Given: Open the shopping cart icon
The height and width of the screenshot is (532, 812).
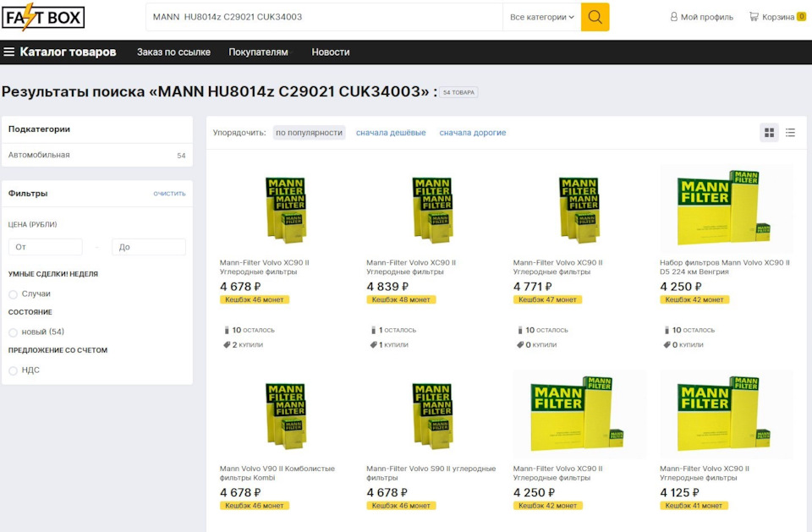Looking at the screenshot, I should [754, 17].
